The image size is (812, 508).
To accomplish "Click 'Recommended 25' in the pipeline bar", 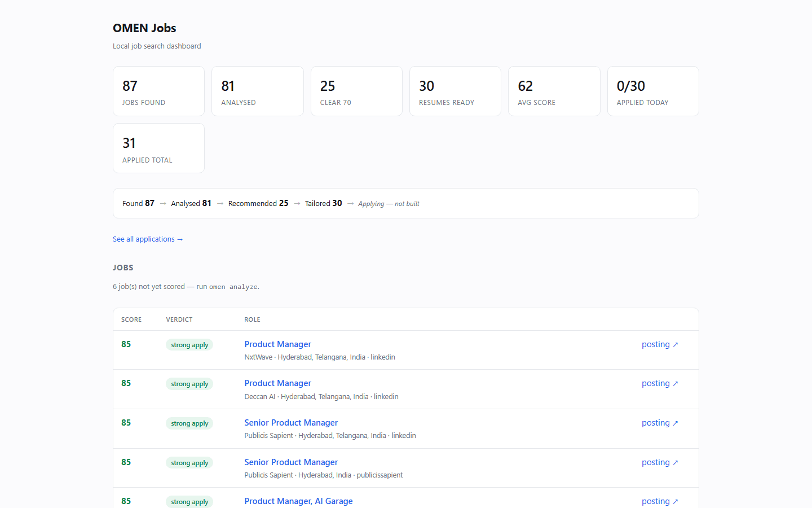I will tap(258, 203).
